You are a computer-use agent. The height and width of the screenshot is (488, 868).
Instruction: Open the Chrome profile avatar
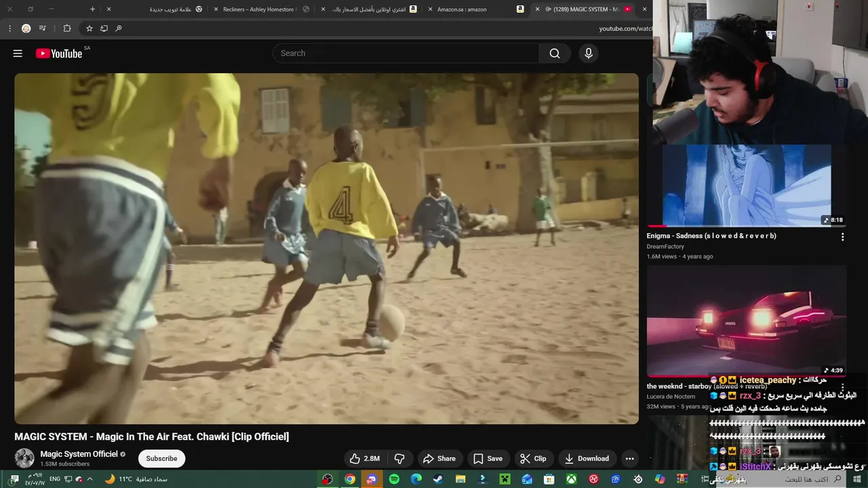click(26, 28)
